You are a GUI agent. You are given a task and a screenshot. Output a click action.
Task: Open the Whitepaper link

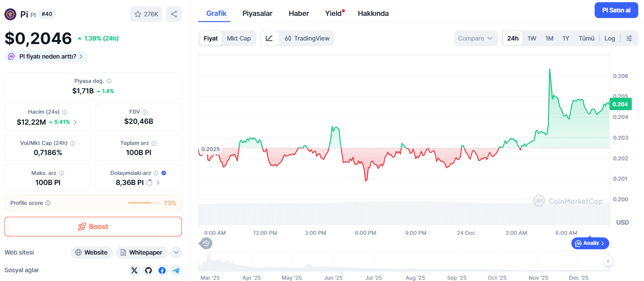point(142,252)
